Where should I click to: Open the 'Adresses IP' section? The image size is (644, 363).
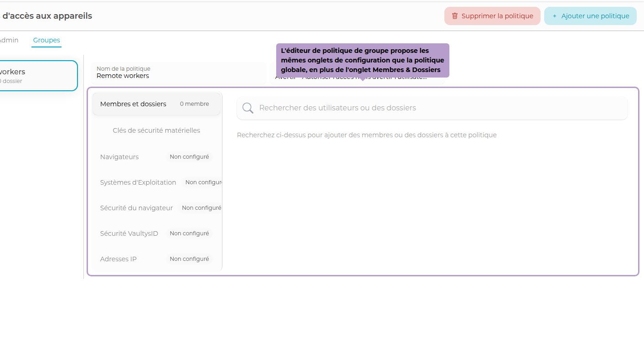pos(118,259)
